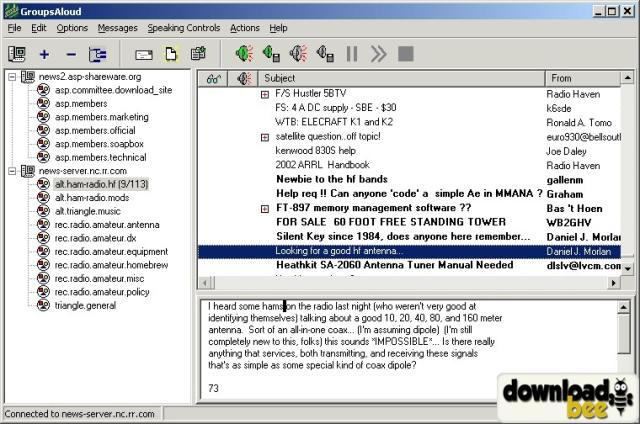Select the rec.radio.amateur.misc newsgroup
The width and height of the screenshot is (640, 424).
pos(99,278)
